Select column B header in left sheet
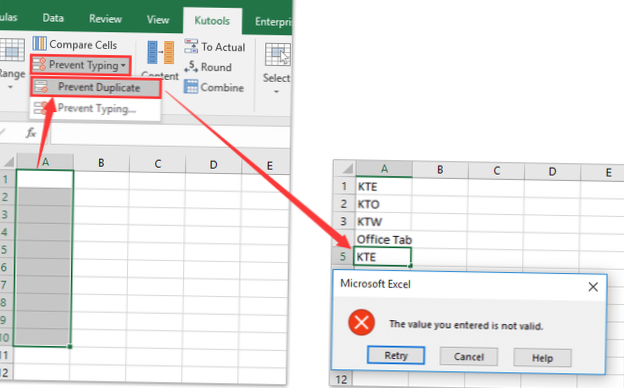The width and height of the screenshot is (624, 388). 101,163
